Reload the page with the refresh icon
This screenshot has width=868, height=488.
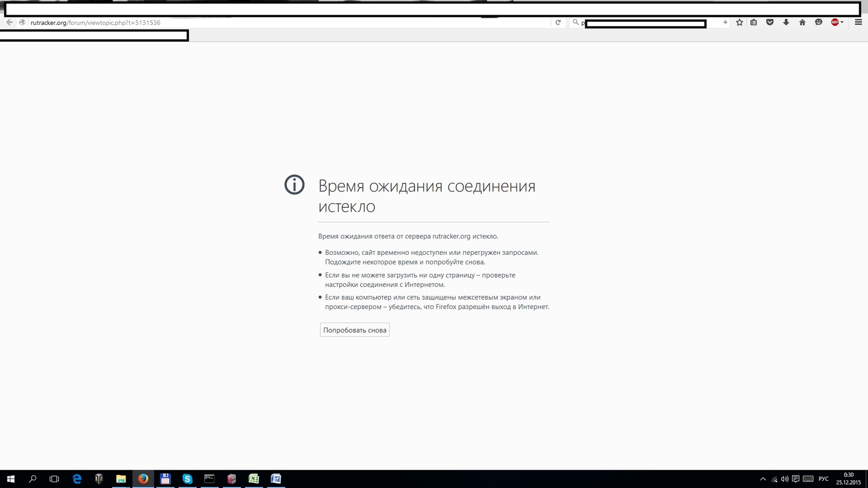point(558,22)
